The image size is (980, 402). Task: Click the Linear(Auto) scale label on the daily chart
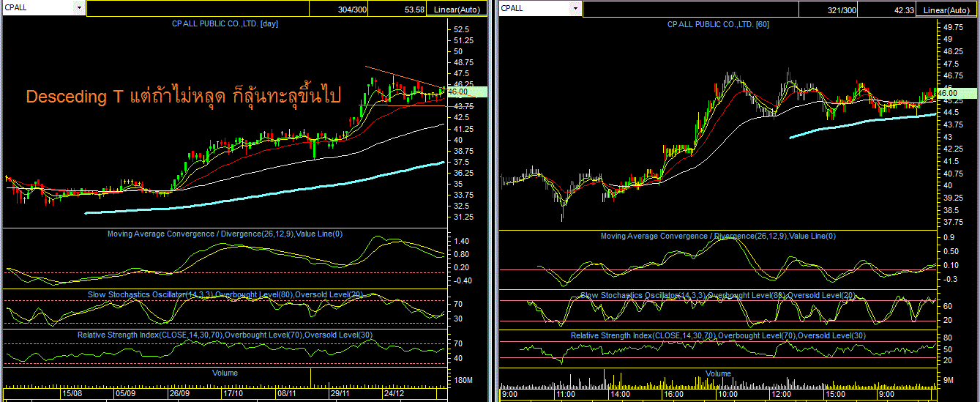pyautogui.click(x=457, y=10)
